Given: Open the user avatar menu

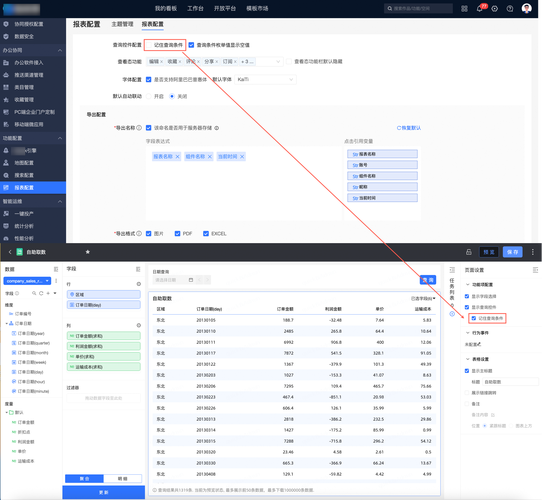Looking at the screenshot, I should coord(526,8).
